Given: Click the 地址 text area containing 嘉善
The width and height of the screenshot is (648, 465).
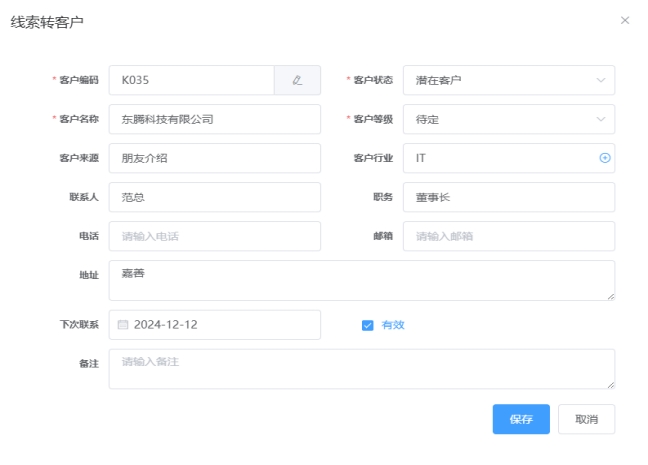Looking at the screenshot, I should pos(361,280).
